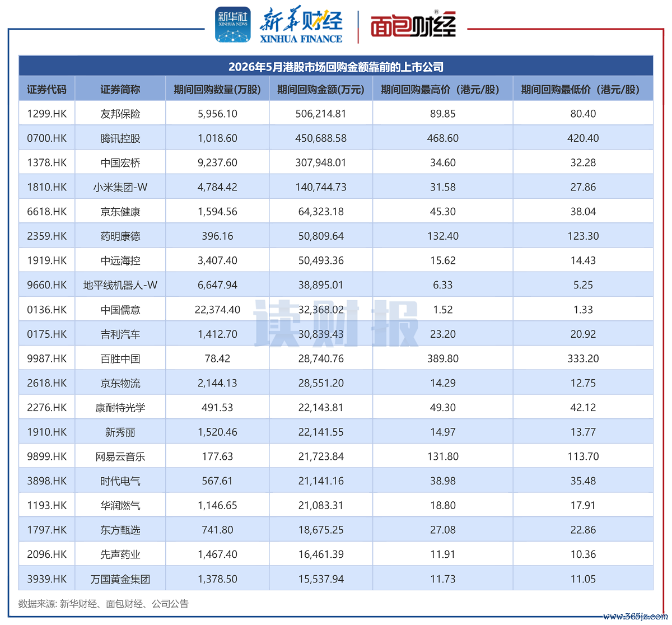Select stock code 3898.HK

tap(46, 481)
